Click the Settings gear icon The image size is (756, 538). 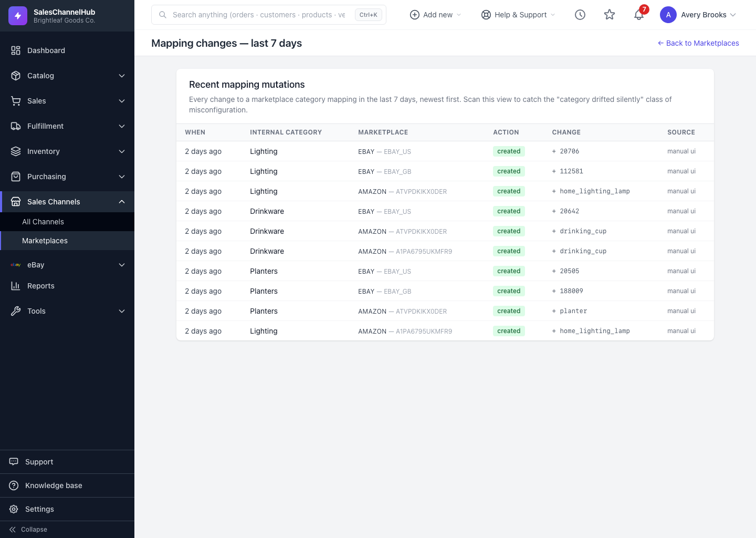tap(14, 509)
